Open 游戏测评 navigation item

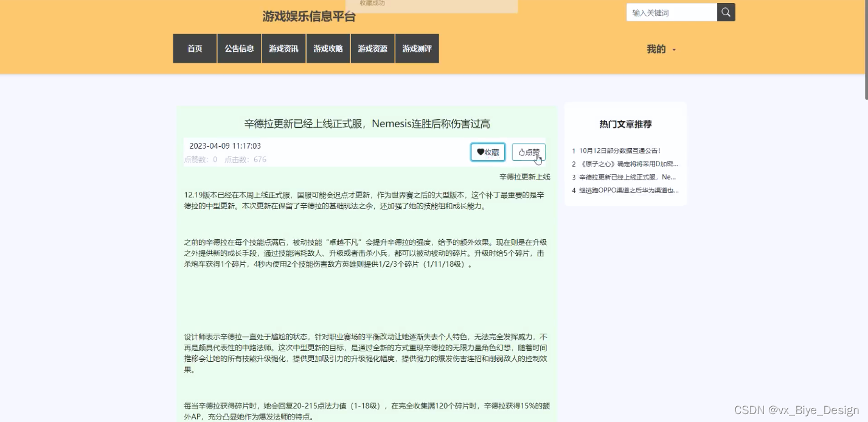[417, 49]
